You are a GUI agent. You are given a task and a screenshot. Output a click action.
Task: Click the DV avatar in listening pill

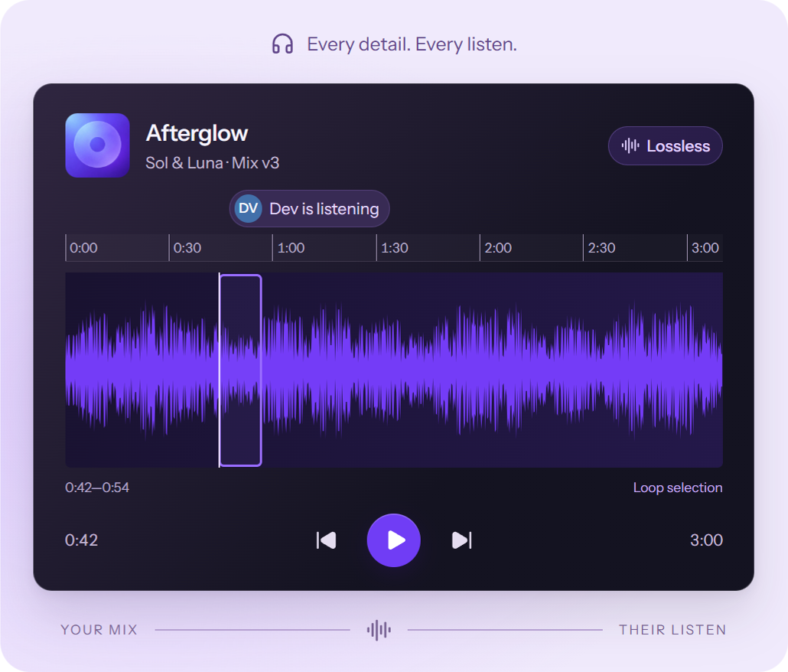[249, 209]
